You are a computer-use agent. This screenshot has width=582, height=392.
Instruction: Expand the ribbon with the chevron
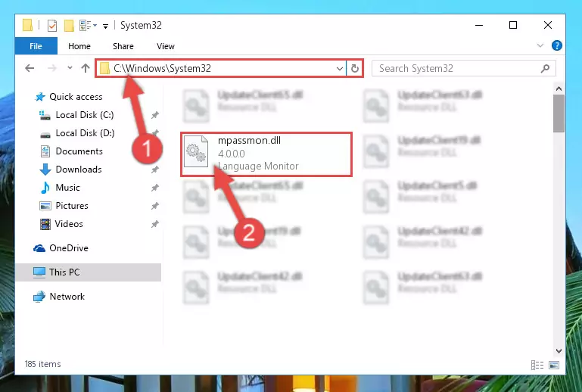click(540, 45)
